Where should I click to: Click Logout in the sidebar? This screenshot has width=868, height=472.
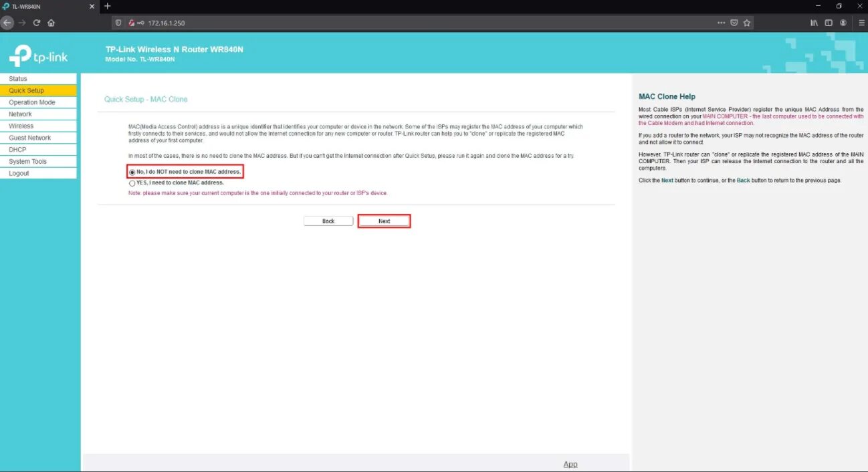(x=38, y=173)
